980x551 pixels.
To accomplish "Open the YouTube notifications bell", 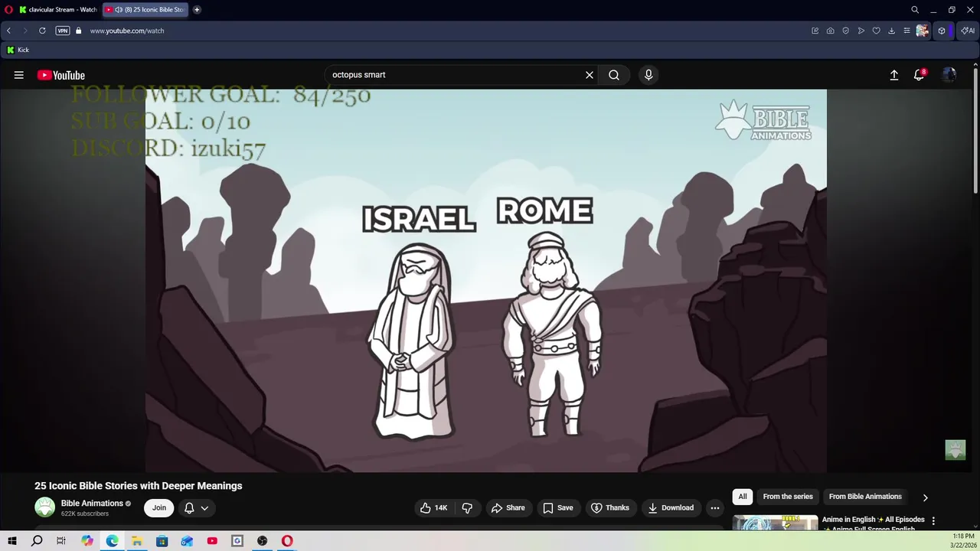I will click(919, 75).
